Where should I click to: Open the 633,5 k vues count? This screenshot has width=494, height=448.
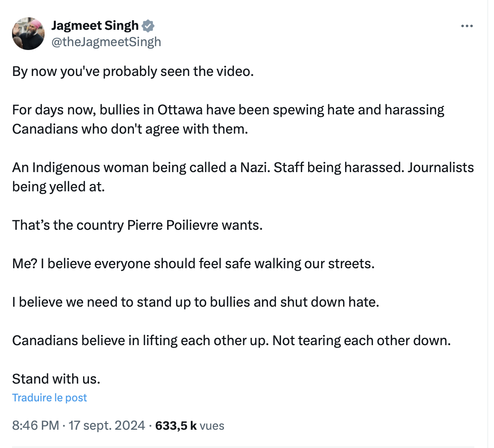190,425
